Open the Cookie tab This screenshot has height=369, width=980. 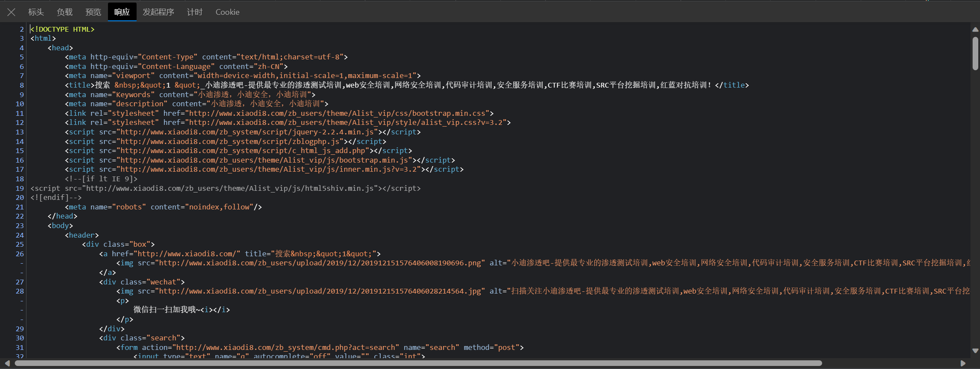pos(227,12)
